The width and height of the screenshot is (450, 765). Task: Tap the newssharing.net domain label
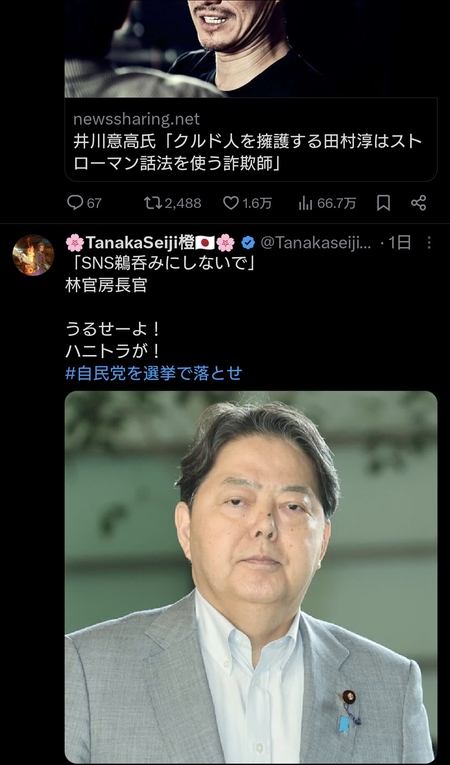(x=136, y=119)
